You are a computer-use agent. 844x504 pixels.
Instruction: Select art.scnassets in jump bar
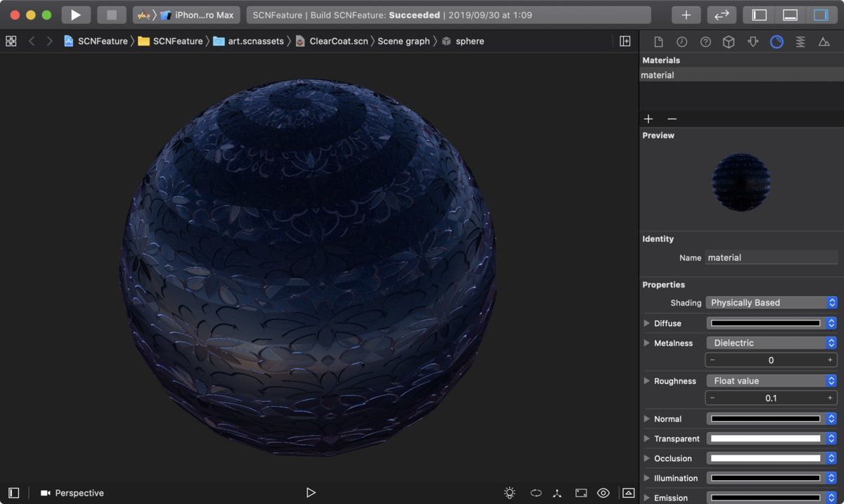point(248,41)
